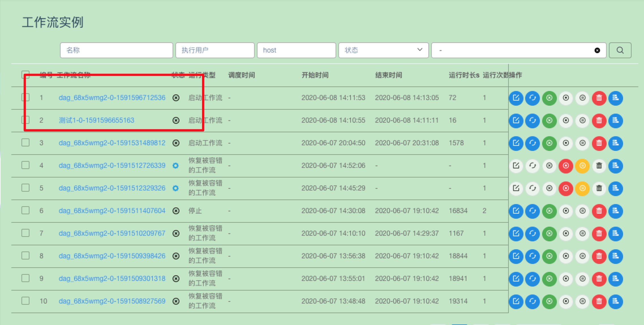Viewport: 644px width, 325px height.
Task: Toggle the select-all header checkbox
Action: tap(25, 75)
